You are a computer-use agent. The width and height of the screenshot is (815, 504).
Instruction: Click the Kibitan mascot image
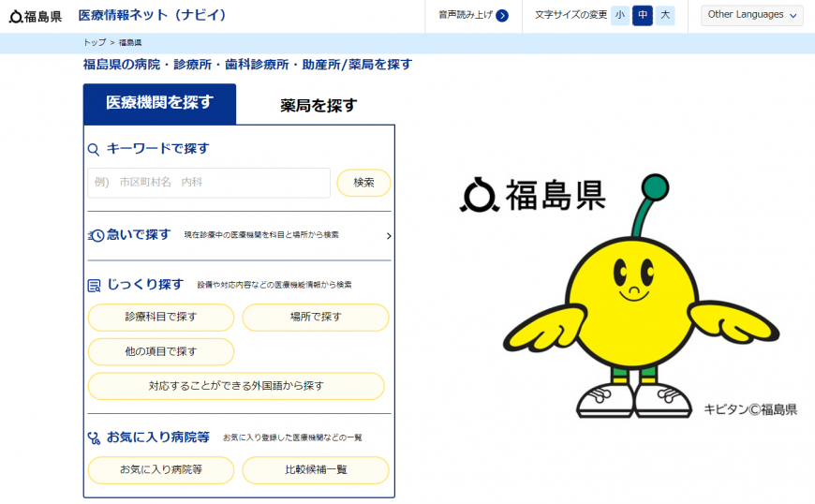tap(641, 296)
